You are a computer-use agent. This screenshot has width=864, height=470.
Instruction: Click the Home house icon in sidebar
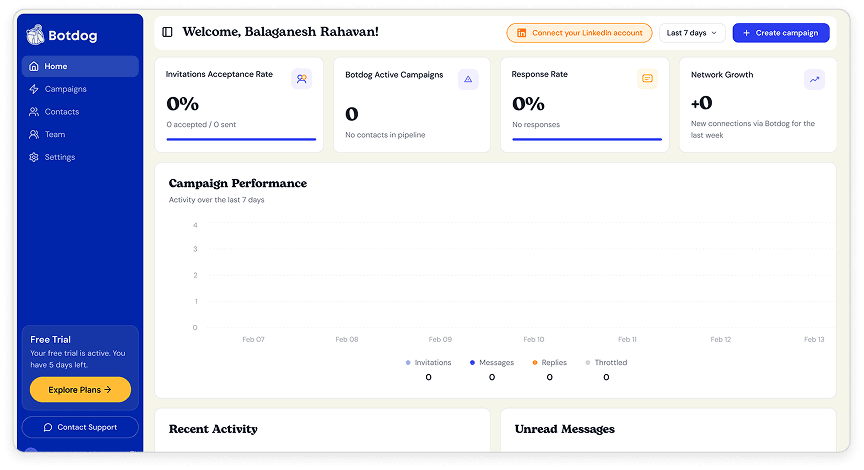tap(34, 66)
